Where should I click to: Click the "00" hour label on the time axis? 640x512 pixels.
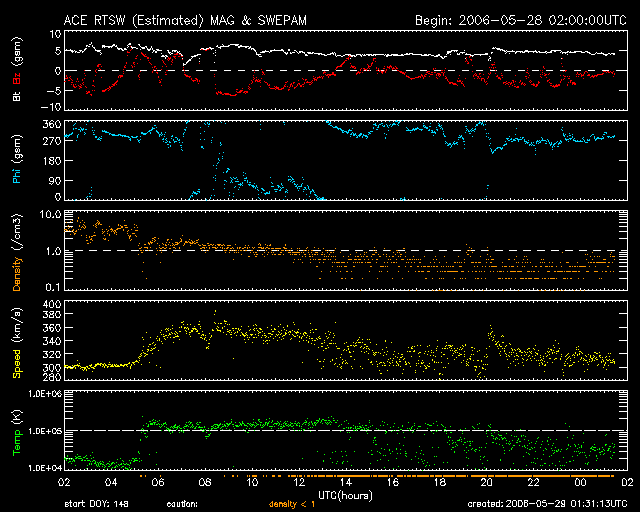[580, 483]
